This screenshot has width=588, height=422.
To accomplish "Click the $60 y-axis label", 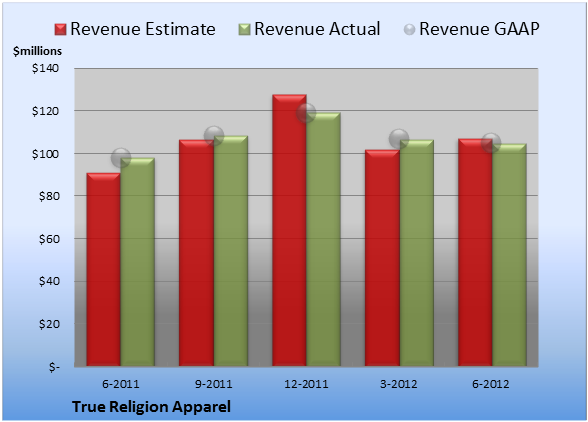I will tap(49, 239).
